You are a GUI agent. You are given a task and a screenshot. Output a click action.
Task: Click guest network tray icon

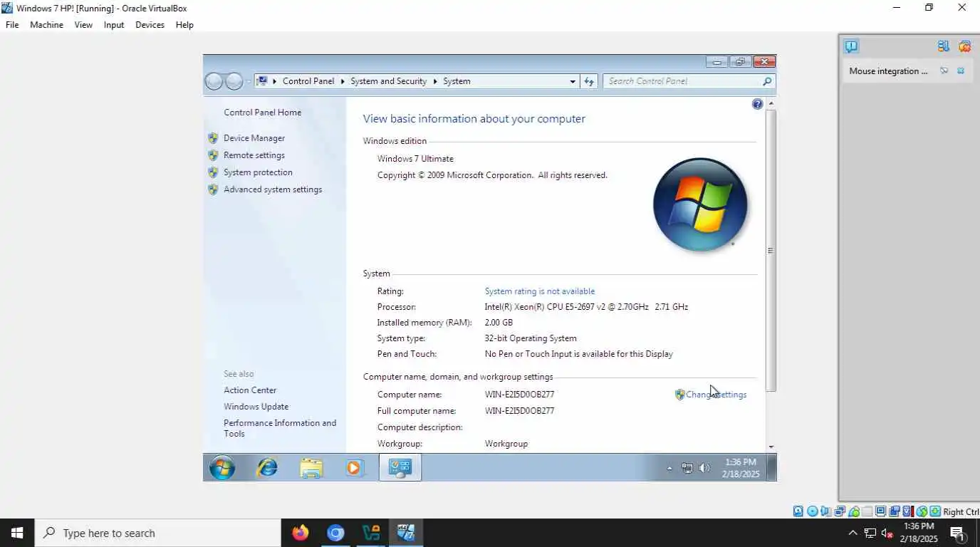pyautogui.click(x=687, y=468)
